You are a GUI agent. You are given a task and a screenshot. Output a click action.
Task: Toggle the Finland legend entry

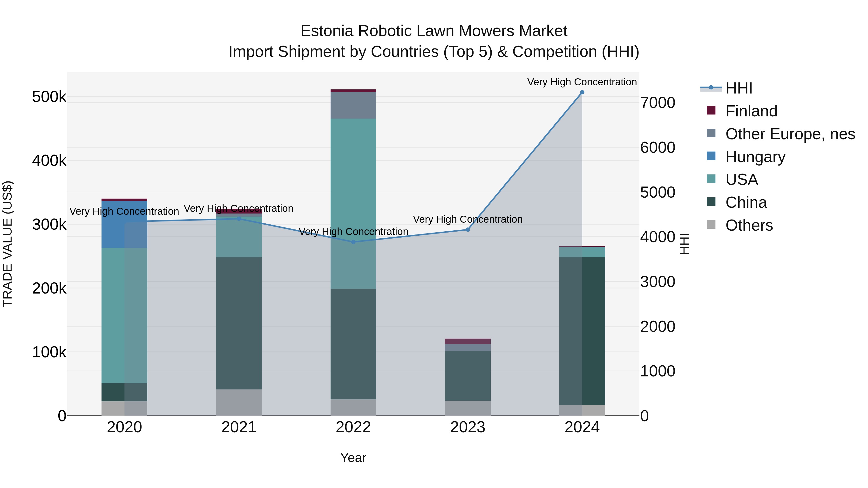[x=741, y=111]
